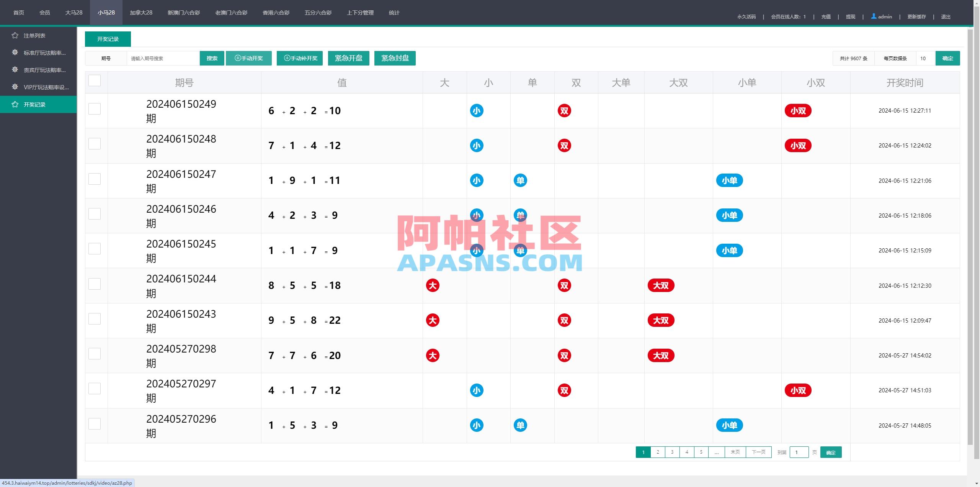Click the 更新缓存 link to refresh cache
Screen dimensions: 980x487
tap(917, 16)
